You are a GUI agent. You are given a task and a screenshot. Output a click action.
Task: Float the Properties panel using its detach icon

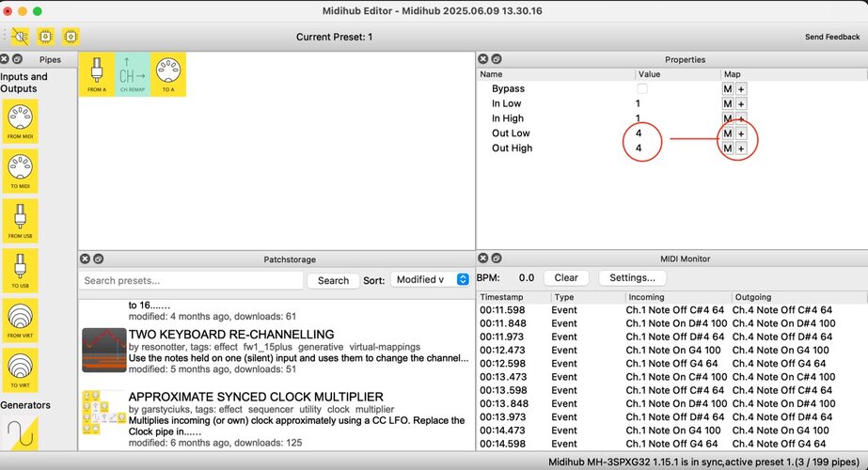[497, 58]
